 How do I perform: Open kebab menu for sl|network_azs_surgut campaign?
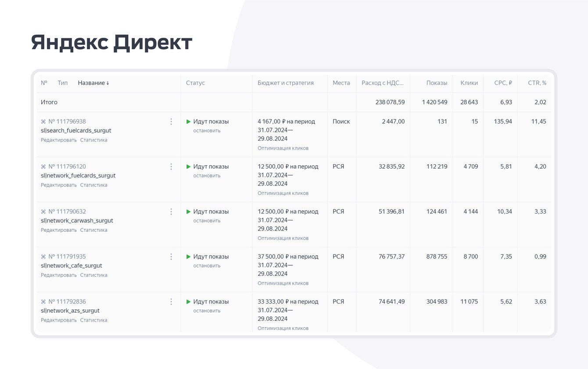[171, 302]
